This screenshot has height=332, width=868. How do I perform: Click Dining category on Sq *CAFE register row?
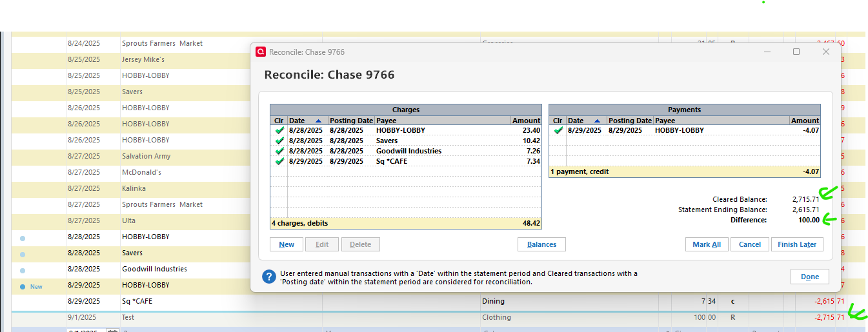pos(494,301)
